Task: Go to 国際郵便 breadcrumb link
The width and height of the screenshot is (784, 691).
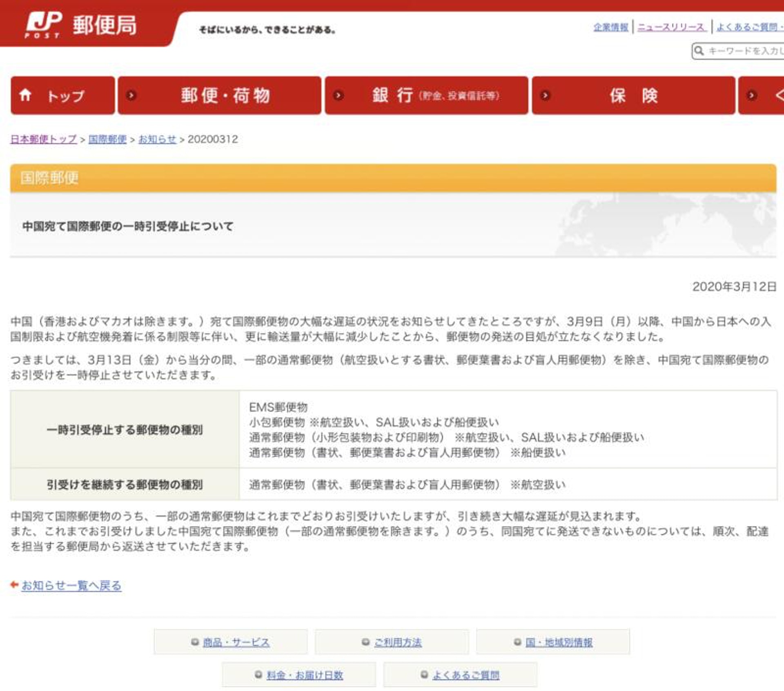Action: (x=107, y=139)
